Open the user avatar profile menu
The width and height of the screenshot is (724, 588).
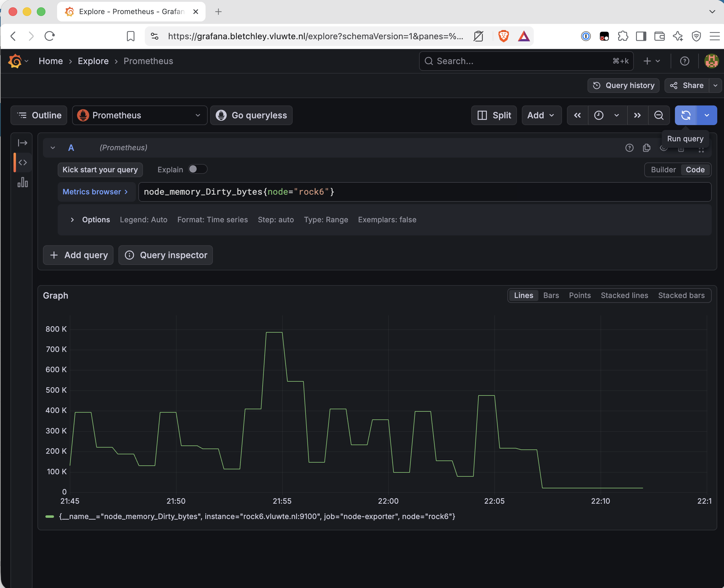[x=711, y=61]
